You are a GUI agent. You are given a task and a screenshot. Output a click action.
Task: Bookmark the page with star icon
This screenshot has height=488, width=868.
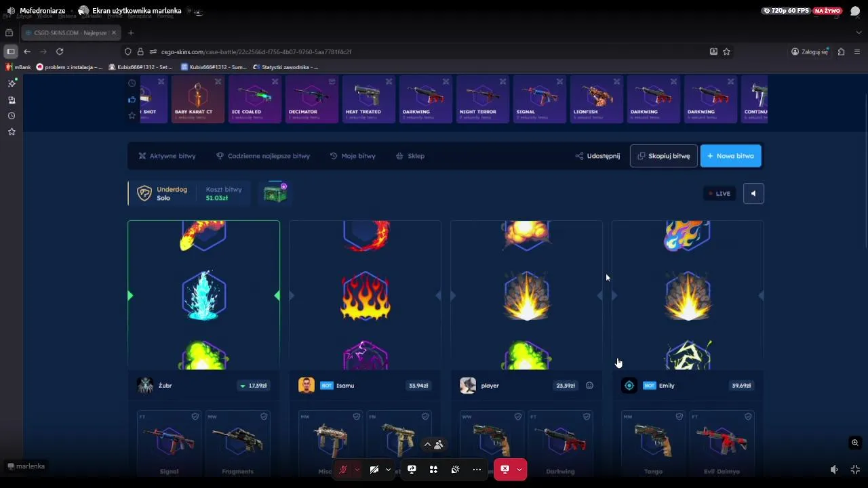pyautogui.click(x=726, y=52)
